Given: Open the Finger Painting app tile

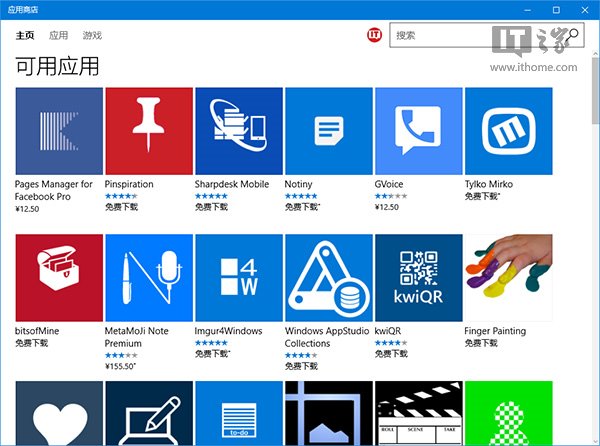Looking at the screenshot, I should pyautogui.click(x=509, y=278).
